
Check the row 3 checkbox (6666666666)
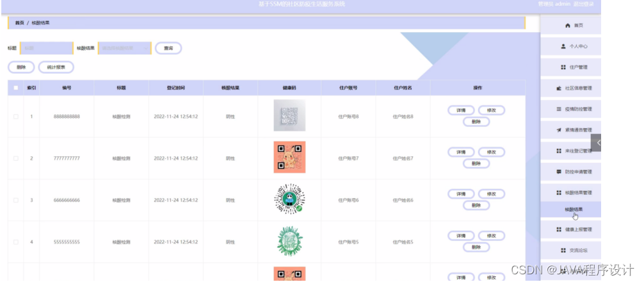pyautogui.click(x=15, y=200)
